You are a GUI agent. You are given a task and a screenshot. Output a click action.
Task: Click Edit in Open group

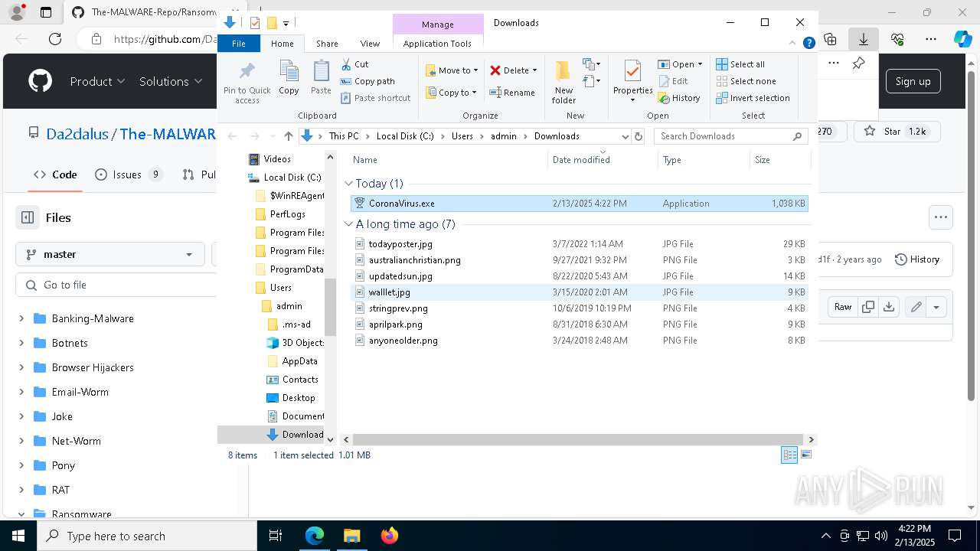coord(672,81)
